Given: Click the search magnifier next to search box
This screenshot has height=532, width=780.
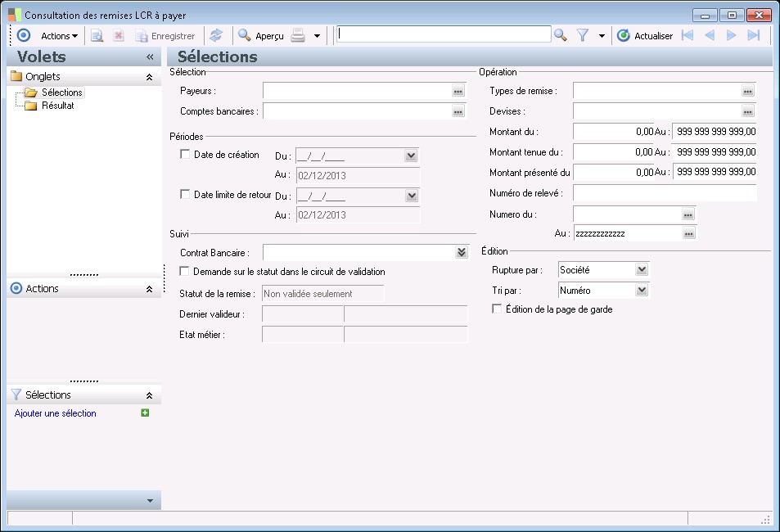Looking at the screenshot, I should pyautogui.click(x=561, y=35).
